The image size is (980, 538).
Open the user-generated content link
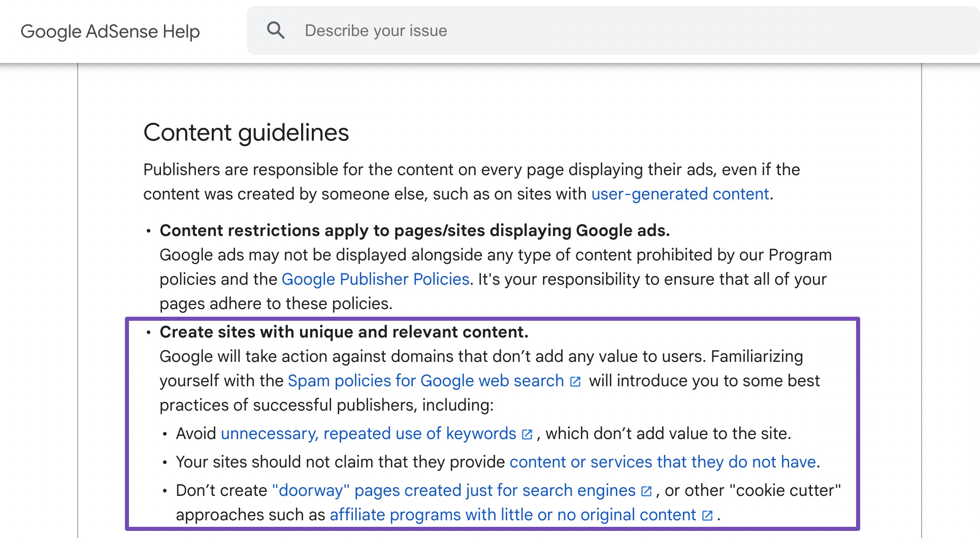pos(680,194)
